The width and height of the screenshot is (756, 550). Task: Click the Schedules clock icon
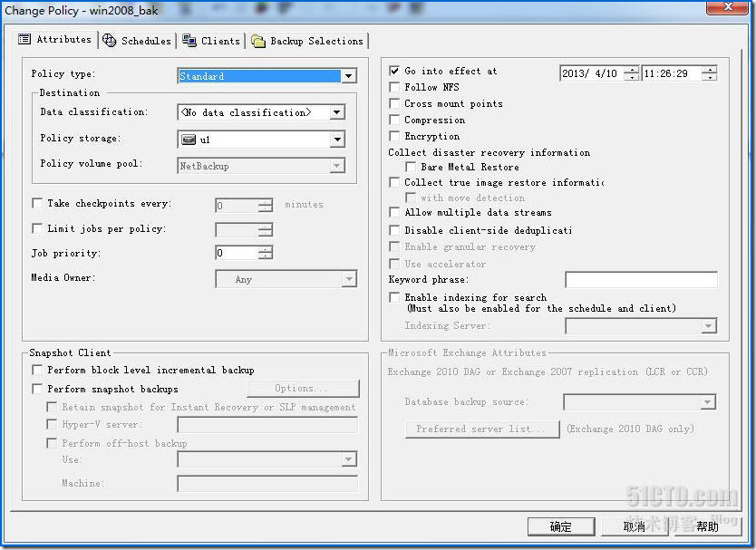pyautogui.click(x=110, y=41)
